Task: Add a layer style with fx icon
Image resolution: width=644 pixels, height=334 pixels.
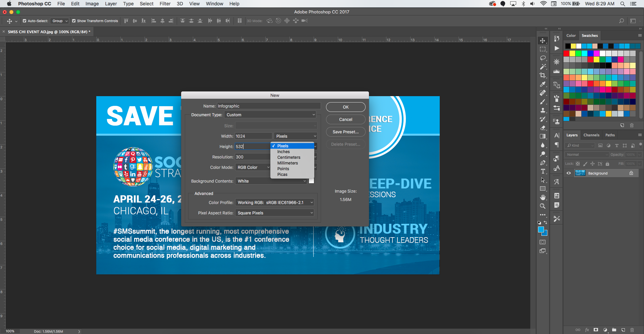Action: pos(587,330)
